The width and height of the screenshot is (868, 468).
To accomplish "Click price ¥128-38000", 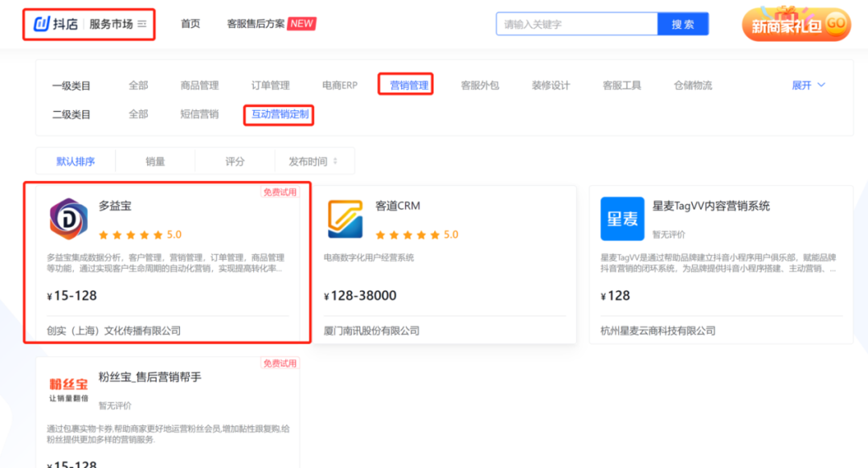I will [x=360, y=296].
